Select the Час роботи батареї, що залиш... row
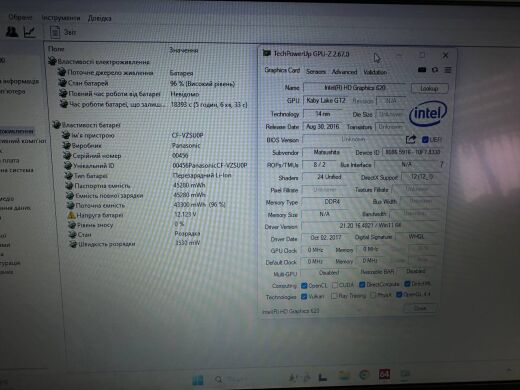This screenshot has width=520, height=390. click(154, 104)
